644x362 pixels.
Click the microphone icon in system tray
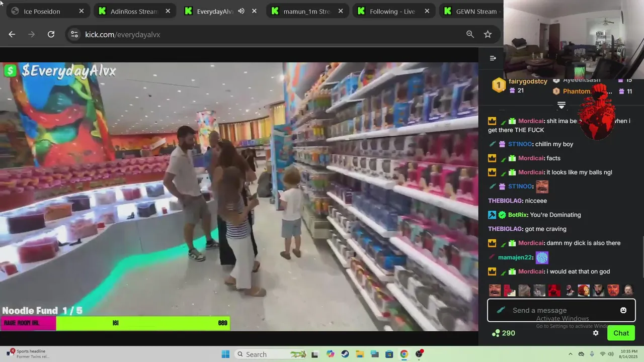[x=592, y=354]
